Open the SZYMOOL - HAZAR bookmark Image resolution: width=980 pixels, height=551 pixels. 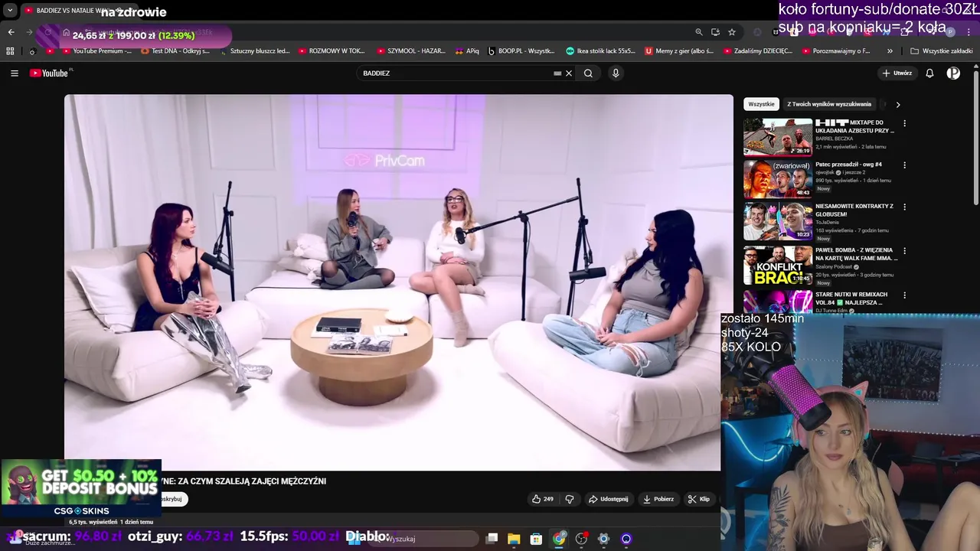[x=412, y=51]
